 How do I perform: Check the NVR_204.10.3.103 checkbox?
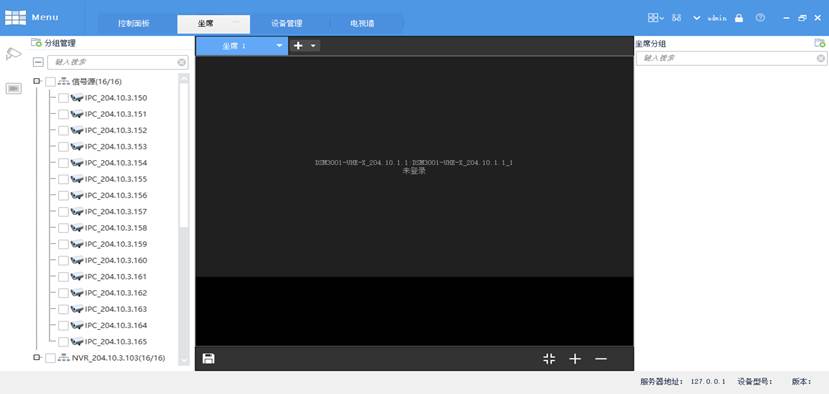point(50,358)
